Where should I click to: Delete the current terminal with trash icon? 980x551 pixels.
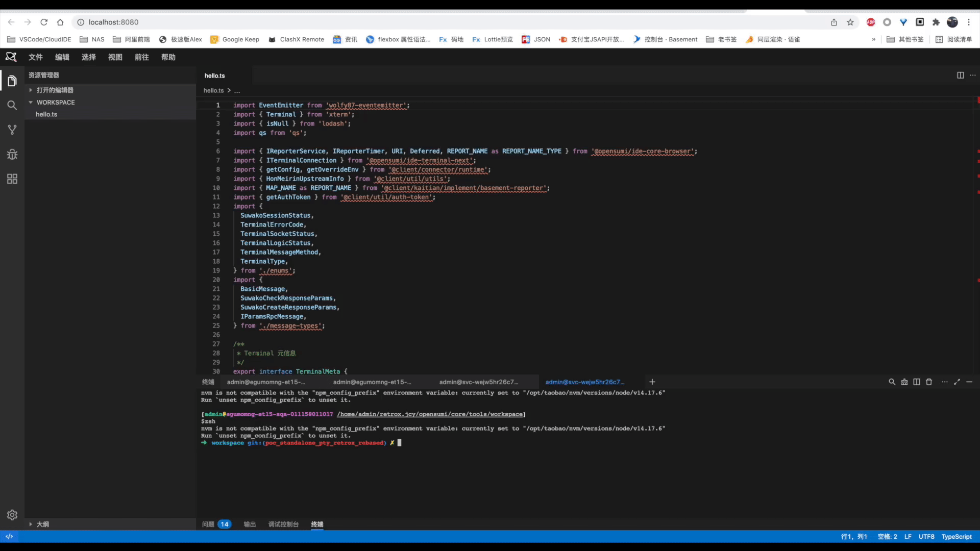pyautogui.click(x=929, y=382)
